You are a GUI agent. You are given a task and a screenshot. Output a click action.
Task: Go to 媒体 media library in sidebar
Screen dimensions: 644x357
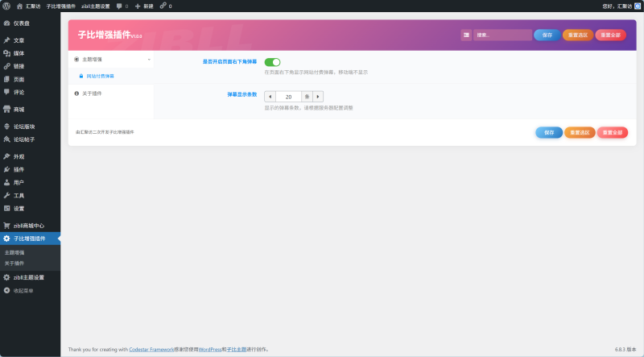point(18,52)
